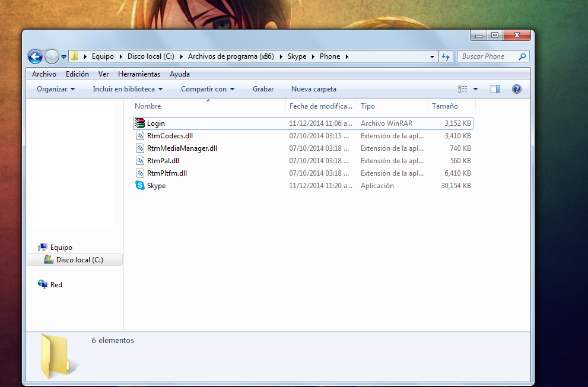588x387 pixels.
Task: Click the Disco local drive icon in sidebar
Action: click(49, 259)
